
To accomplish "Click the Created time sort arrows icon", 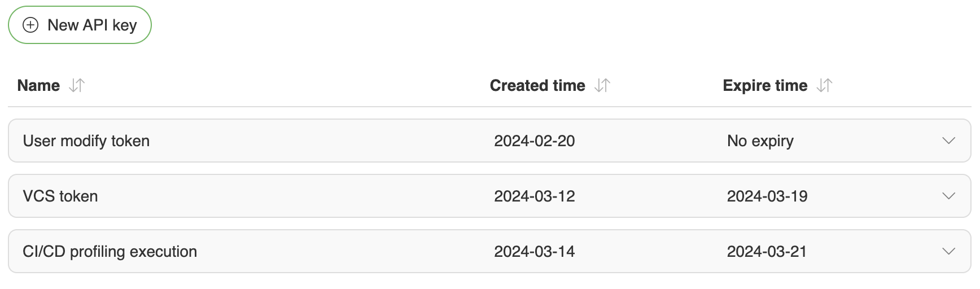I will pyautogui.click(x=602, y=85).
